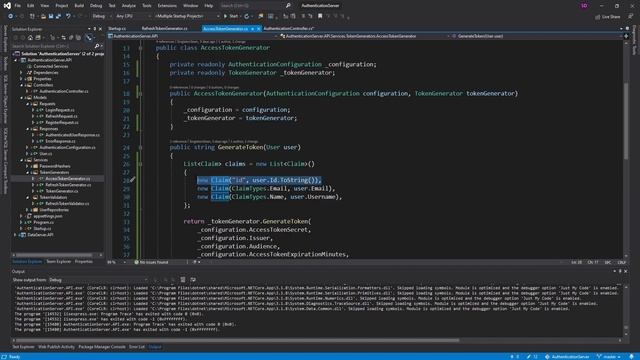Open the Properties tab below Solution Explorer
This screenshot has width=640, height=360.
pos(84,262)
